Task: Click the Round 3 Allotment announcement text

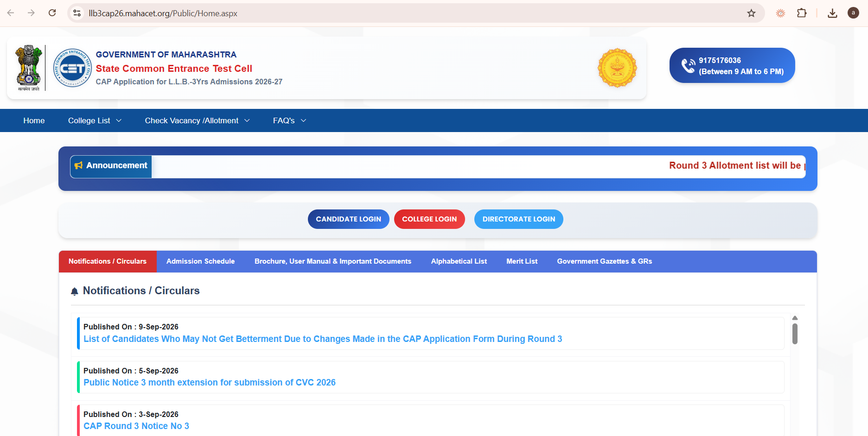Action: [x=737, y=165]
